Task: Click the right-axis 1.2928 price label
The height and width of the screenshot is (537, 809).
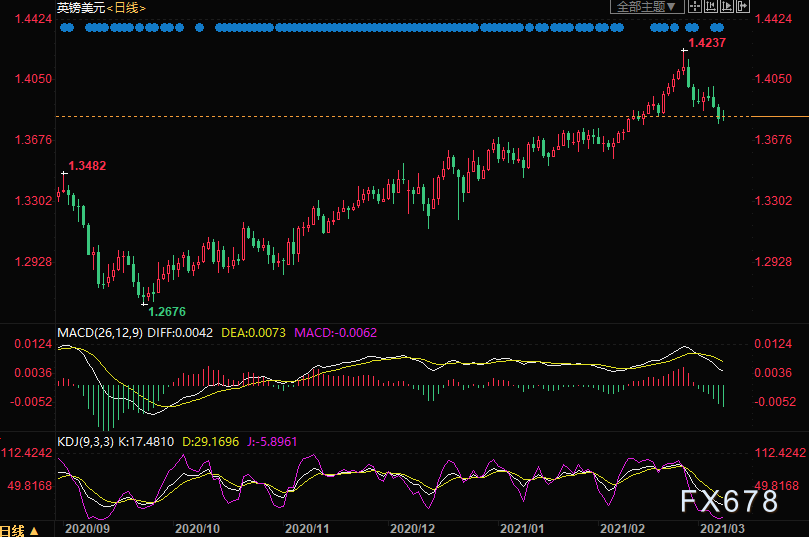Action: 773,262
